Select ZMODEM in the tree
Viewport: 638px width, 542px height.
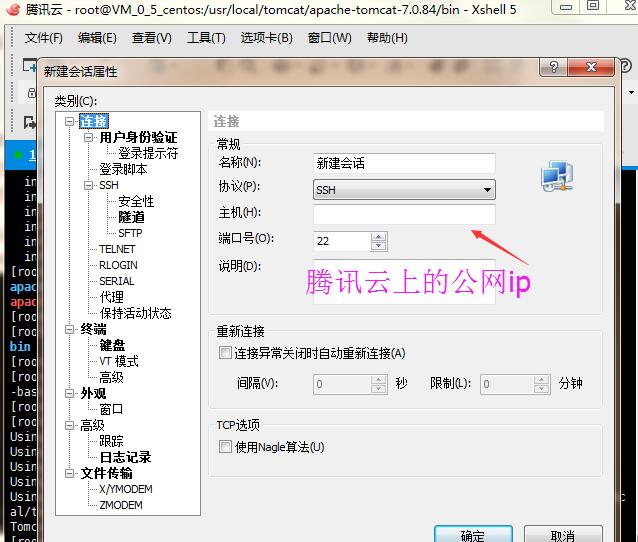[x=121, y=505]
